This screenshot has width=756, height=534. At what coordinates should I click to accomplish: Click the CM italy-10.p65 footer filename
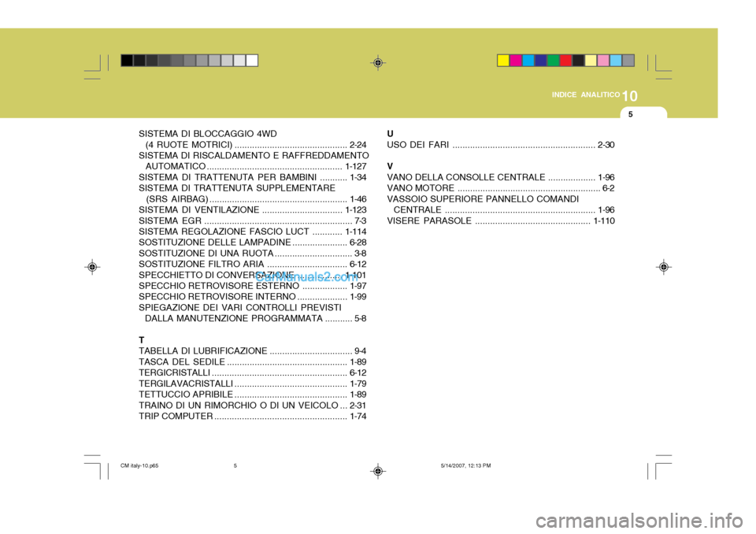tap(139, 465)
